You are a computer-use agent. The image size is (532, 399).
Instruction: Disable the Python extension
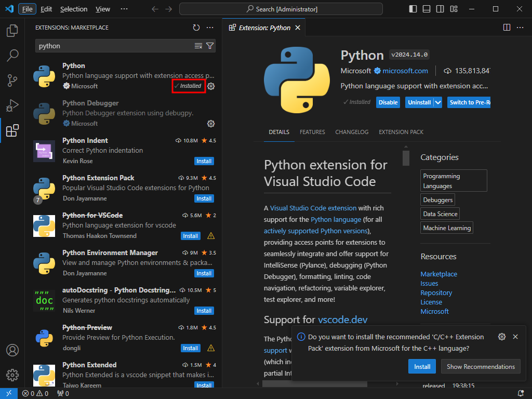388,102
